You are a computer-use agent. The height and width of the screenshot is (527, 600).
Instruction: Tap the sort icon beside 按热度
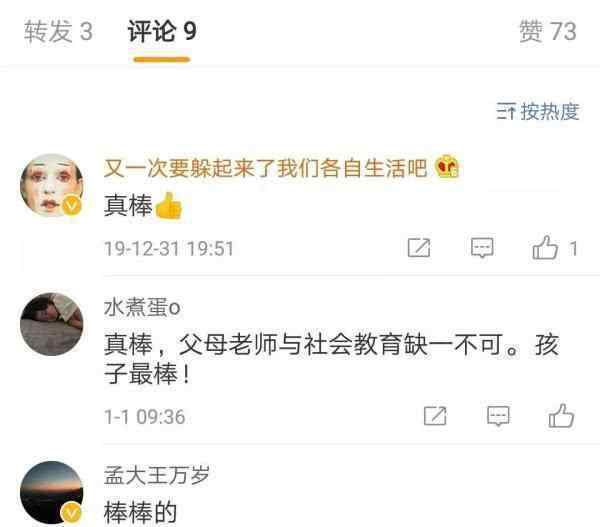[506, 111]
